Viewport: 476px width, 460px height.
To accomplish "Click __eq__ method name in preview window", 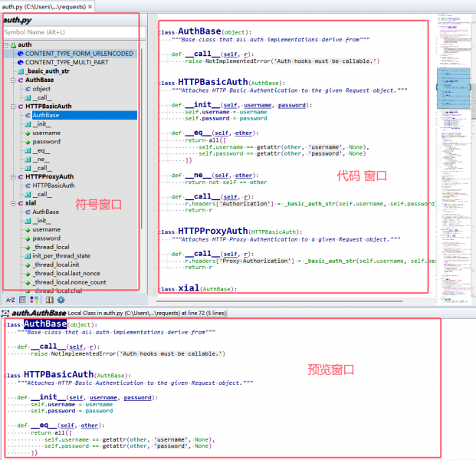I will coord(44,425).
